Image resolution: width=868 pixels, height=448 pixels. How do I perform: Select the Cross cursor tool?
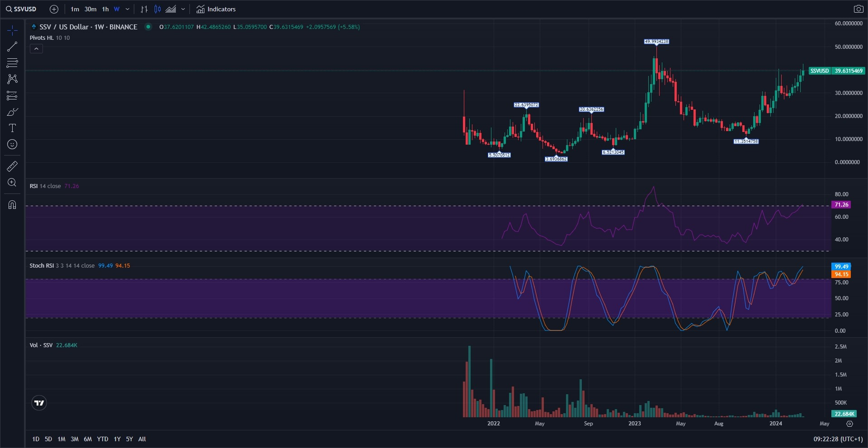point(12,30)
